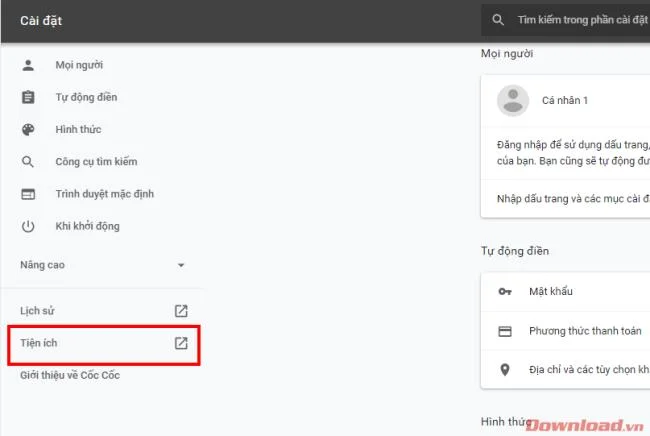Click the card icon beside Phương thức thanh toán
The image size is (650, 436).
tap(505, 331)
